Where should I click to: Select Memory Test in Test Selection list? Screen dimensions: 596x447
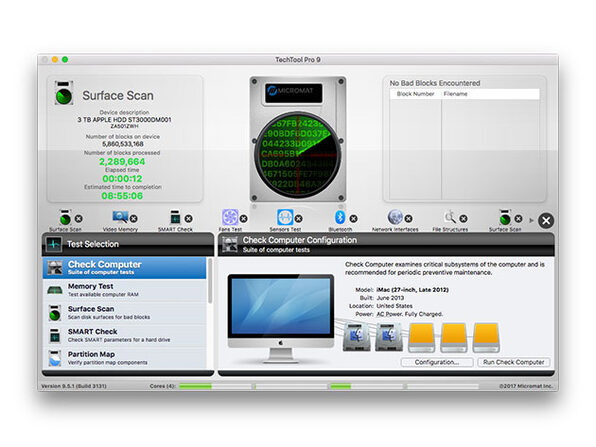tap(125, 290)
